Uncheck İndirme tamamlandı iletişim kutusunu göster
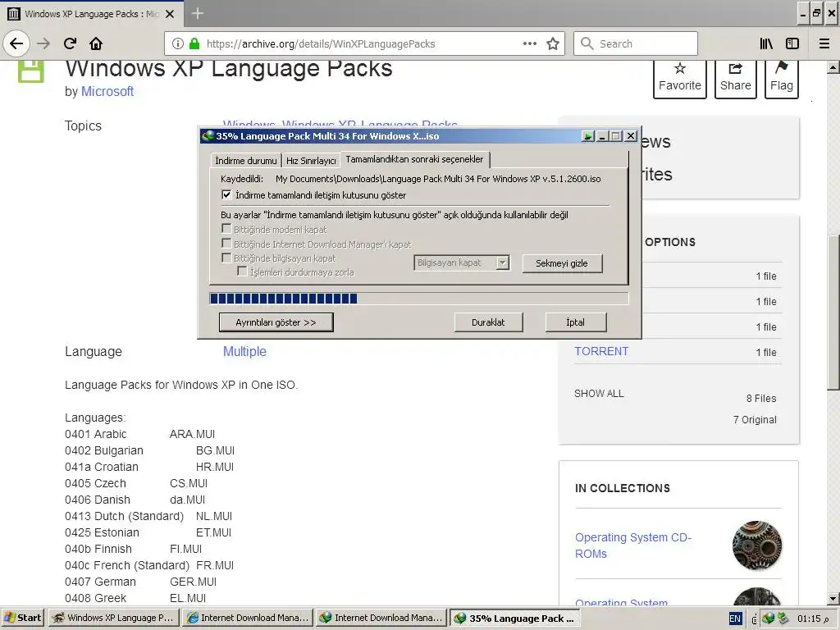The width and height of the screenshot is (840, 630). pos(226,195)
